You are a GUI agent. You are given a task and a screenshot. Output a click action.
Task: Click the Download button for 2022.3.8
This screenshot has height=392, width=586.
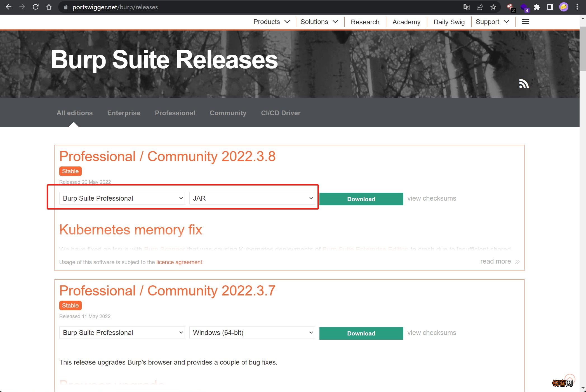click(361, 199)
